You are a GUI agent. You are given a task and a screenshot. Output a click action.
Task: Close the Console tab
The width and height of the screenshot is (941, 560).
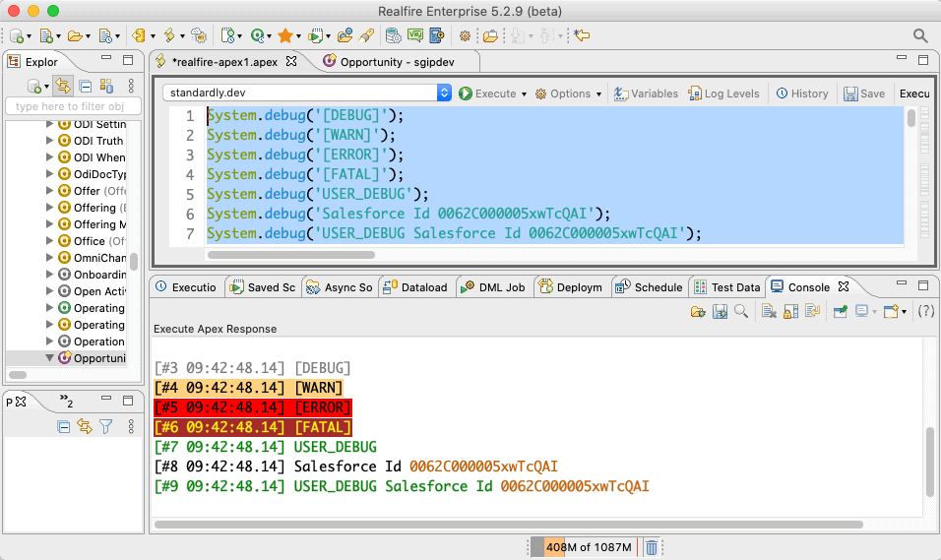[844, 287]
